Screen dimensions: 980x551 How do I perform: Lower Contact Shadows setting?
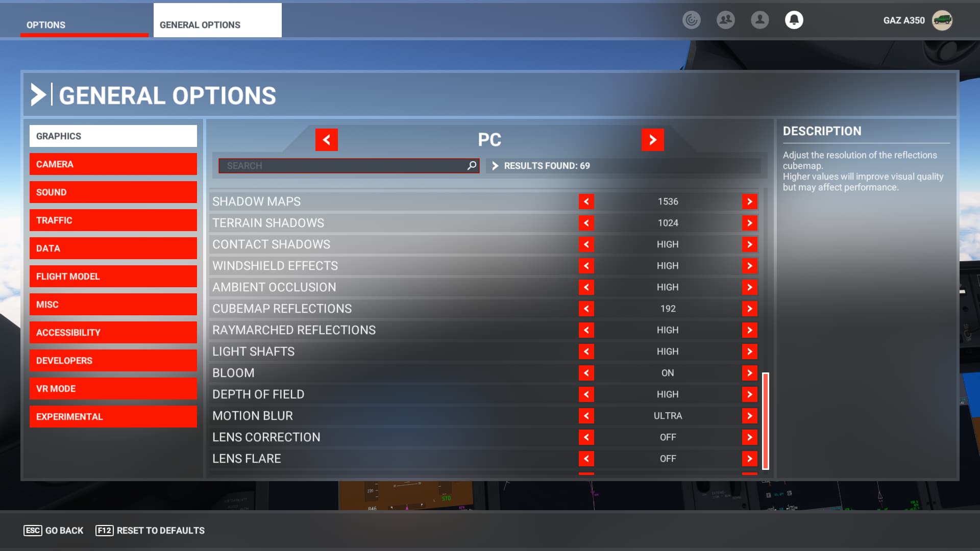[x=586, y=244]
